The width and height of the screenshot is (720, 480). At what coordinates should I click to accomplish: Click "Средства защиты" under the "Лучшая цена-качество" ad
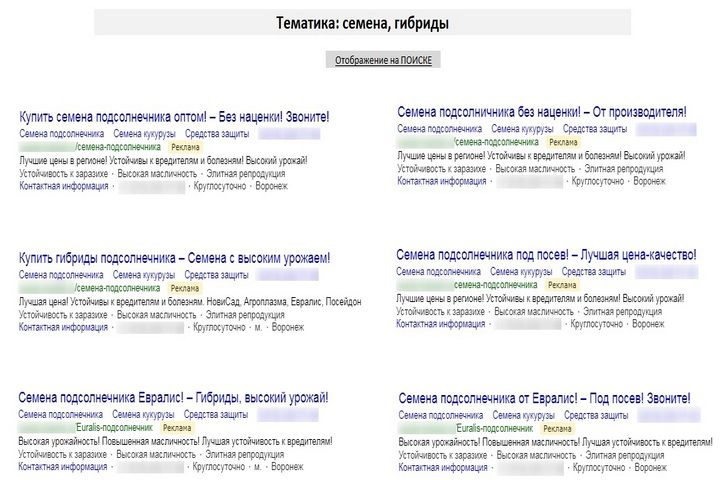(x=595, y=271)
